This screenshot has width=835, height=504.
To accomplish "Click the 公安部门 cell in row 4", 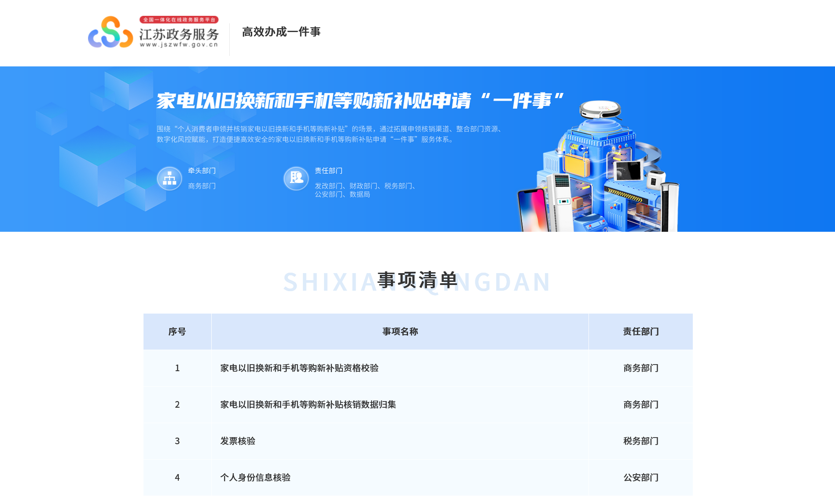I will click(640, 478).
